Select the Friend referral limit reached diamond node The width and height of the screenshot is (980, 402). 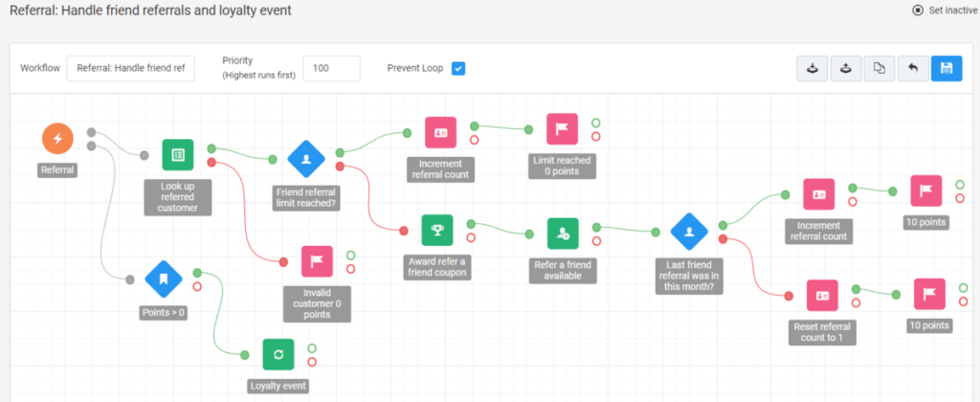(x=306, y=159)
